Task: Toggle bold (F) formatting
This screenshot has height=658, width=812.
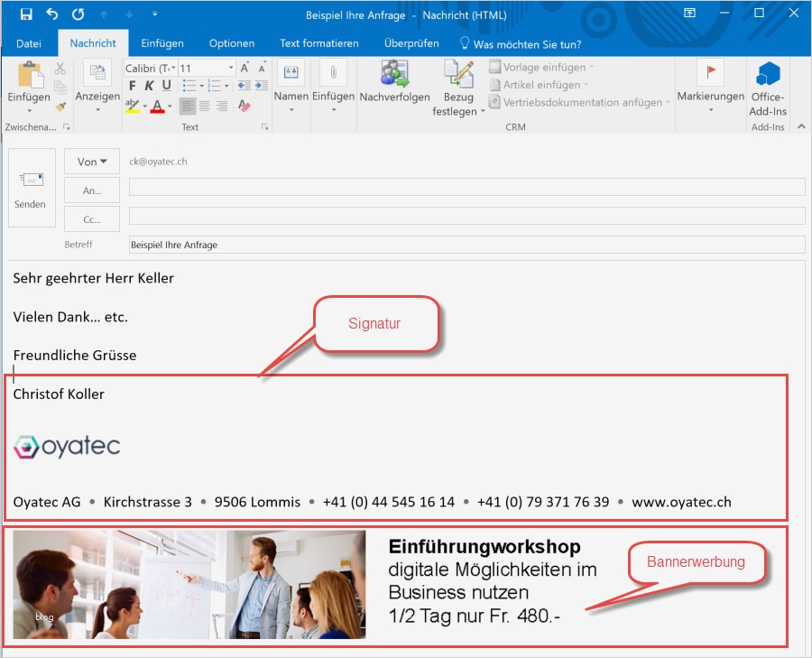Action: [x=133, y=86]
